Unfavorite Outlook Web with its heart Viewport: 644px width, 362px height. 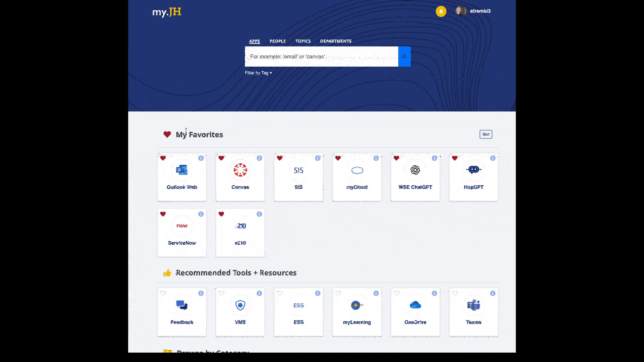point(163,158)
